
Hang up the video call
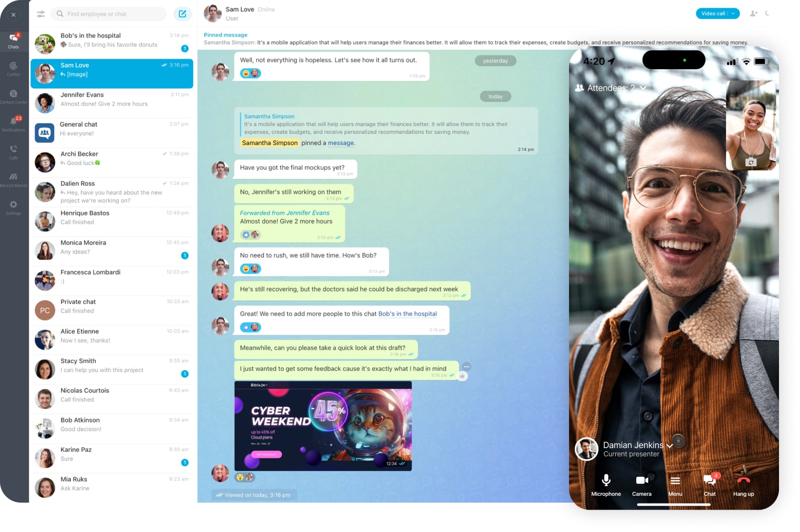point(743,480)
